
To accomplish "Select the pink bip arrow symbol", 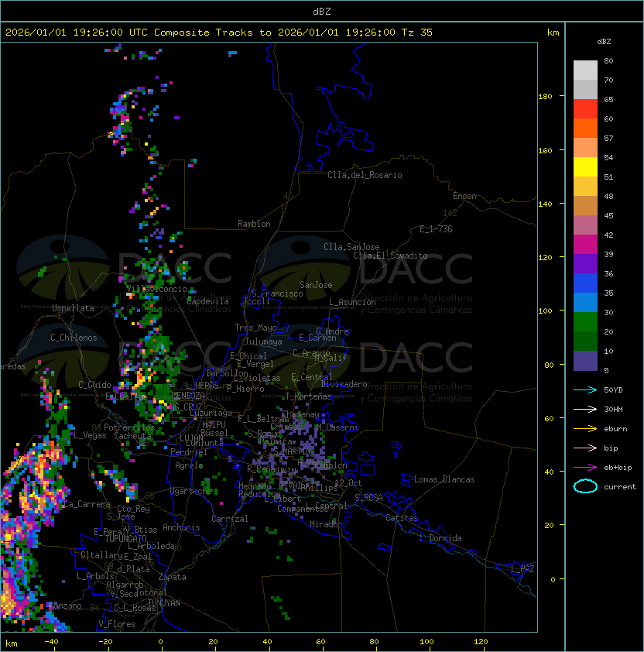I will click(x=585, y=448).
